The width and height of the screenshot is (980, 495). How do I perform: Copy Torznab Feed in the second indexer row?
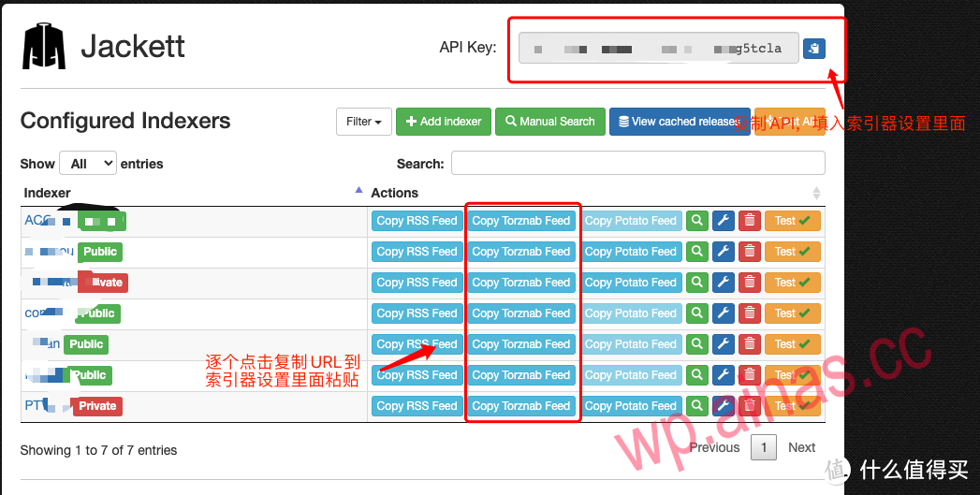521,252
